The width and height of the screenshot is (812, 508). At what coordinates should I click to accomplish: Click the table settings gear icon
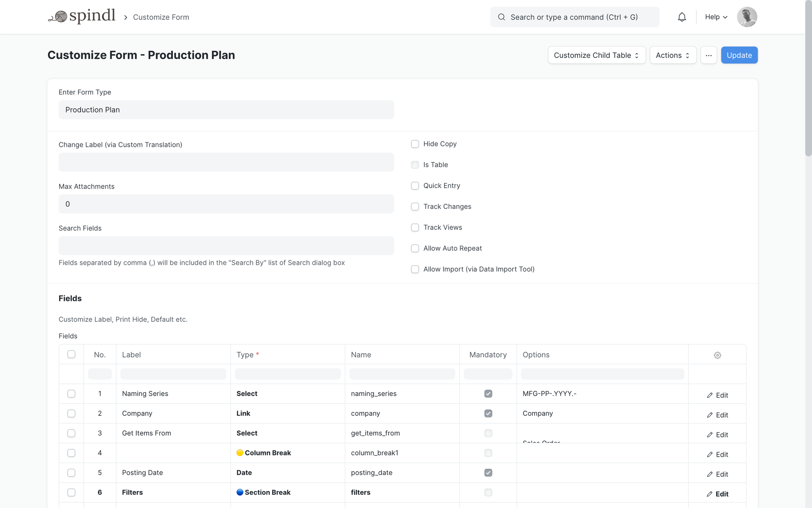click(x=717, y=355)
